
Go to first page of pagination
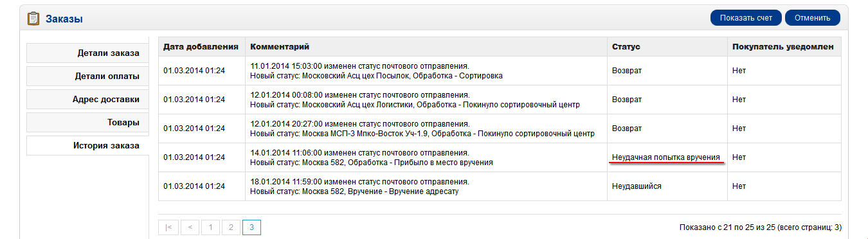168,227
